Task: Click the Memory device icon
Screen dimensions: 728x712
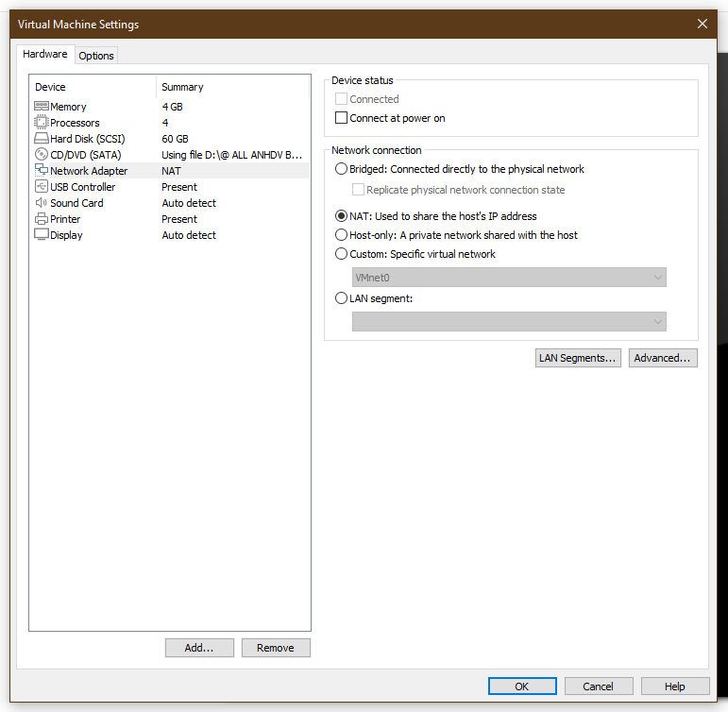Action: pos(42,107)
